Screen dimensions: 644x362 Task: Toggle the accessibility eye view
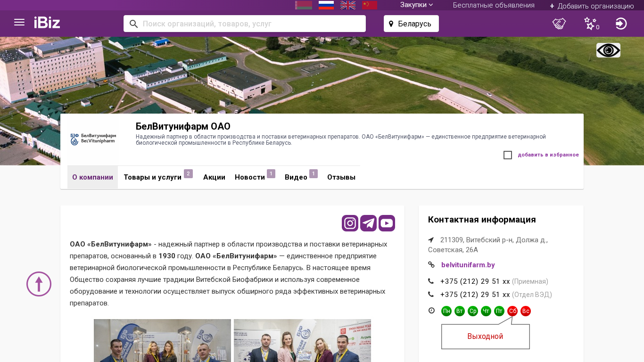click(608, 50)
